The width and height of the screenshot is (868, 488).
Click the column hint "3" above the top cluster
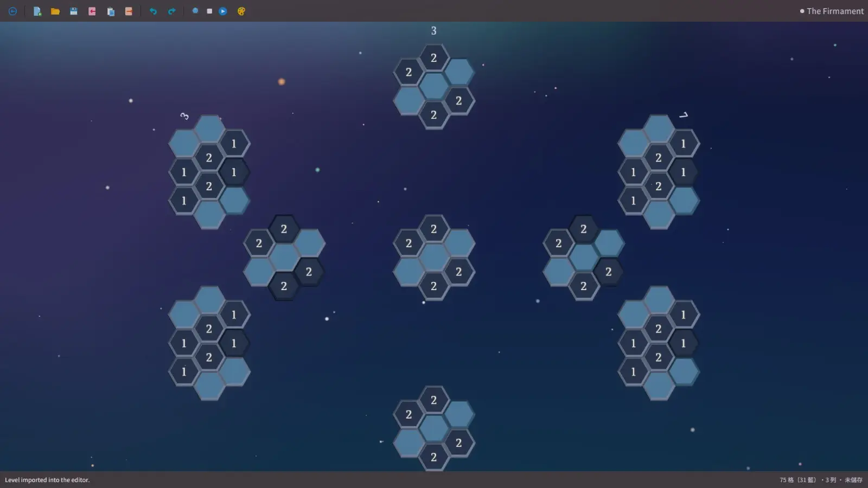click(433, 31)
